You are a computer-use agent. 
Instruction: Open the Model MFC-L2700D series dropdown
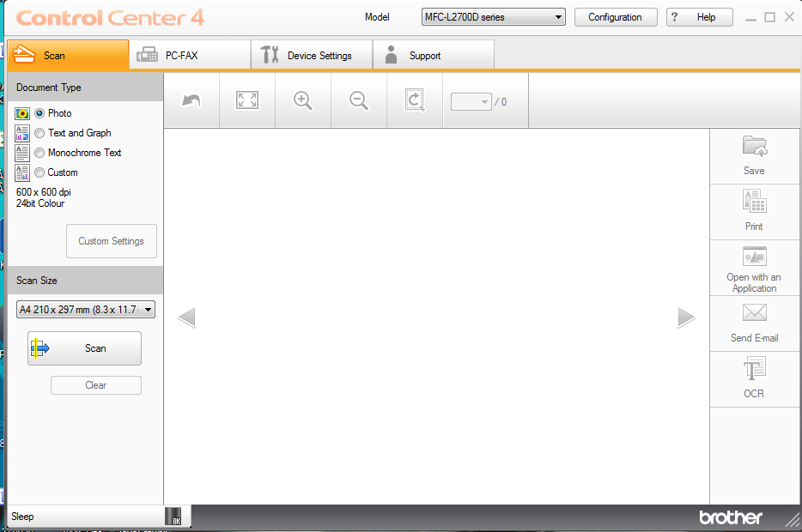coord(493,17)
